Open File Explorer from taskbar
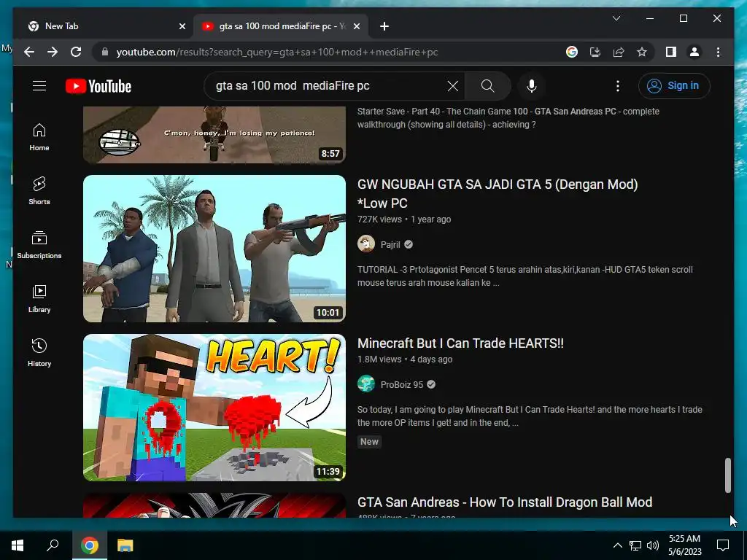 [125, 545]
